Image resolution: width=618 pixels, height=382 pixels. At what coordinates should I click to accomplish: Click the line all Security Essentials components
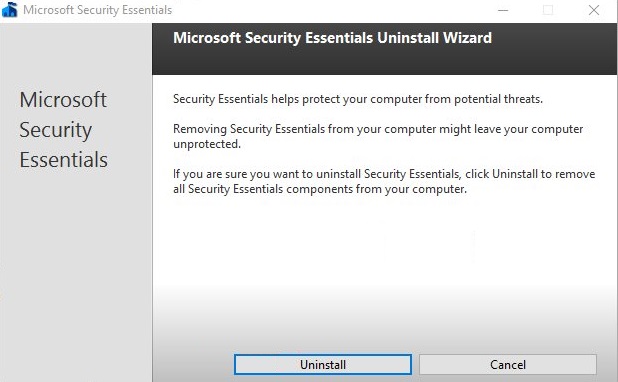click(320, 189)
